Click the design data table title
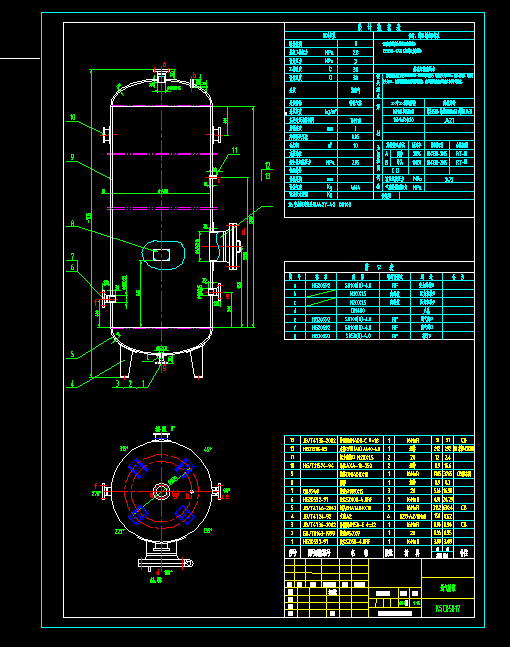 click(379, 27)
